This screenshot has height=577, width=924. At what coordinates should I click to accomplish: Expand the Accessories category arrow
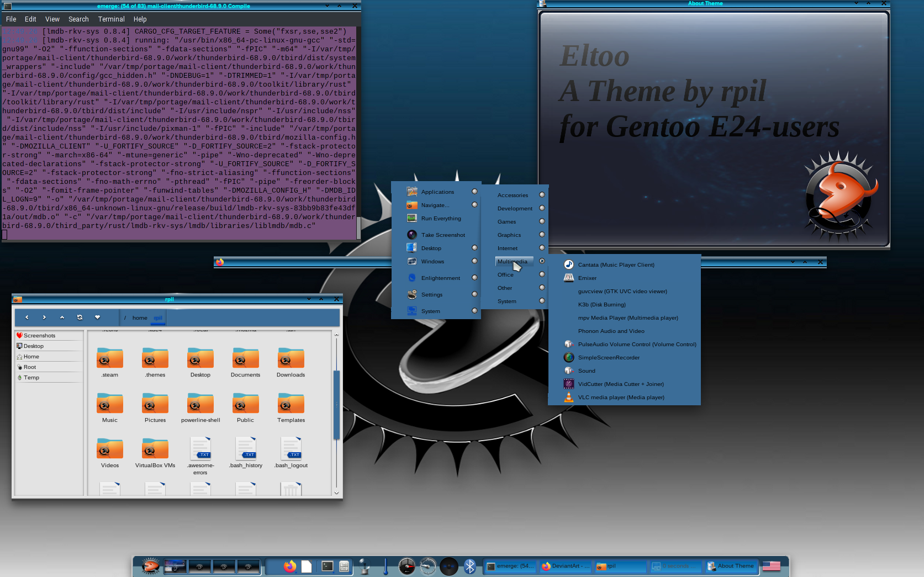pyautogui.click(x=542, y=195)
